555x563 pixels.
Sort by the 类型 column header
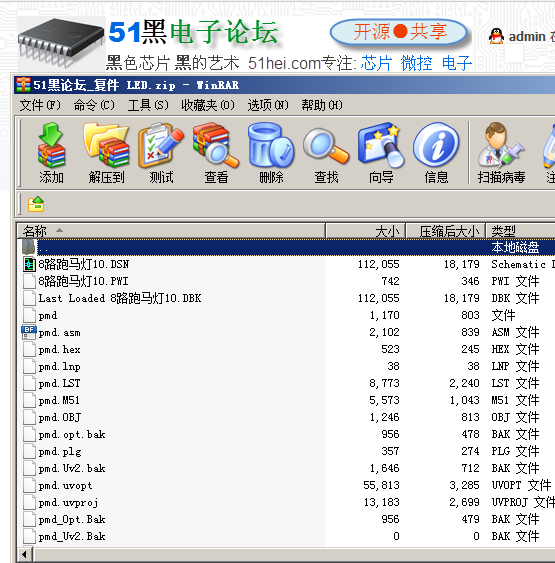[x=520, y=231]
